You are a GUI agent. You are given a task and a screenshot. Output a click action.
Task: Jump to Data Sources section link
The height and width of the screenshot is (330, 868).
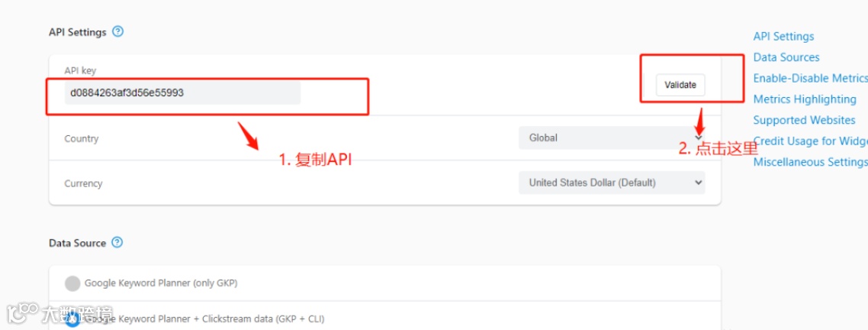tap(786, 57)
